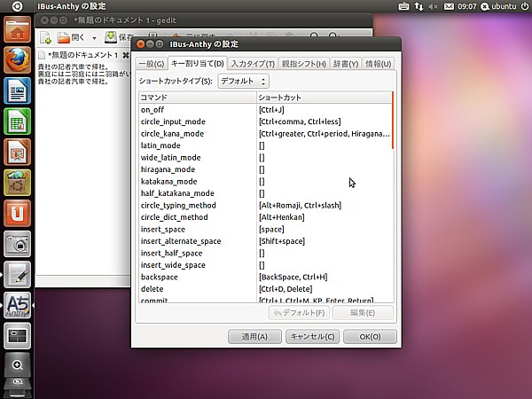Open the power session menu icon

click(x=525, y=6)
